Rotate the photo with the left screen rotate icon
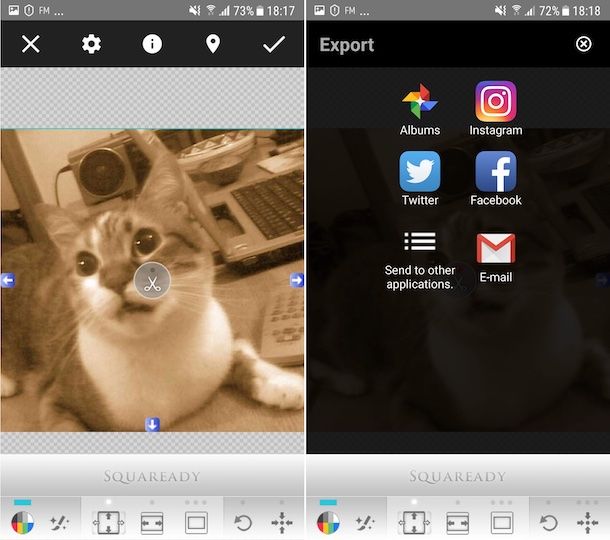 243,522
